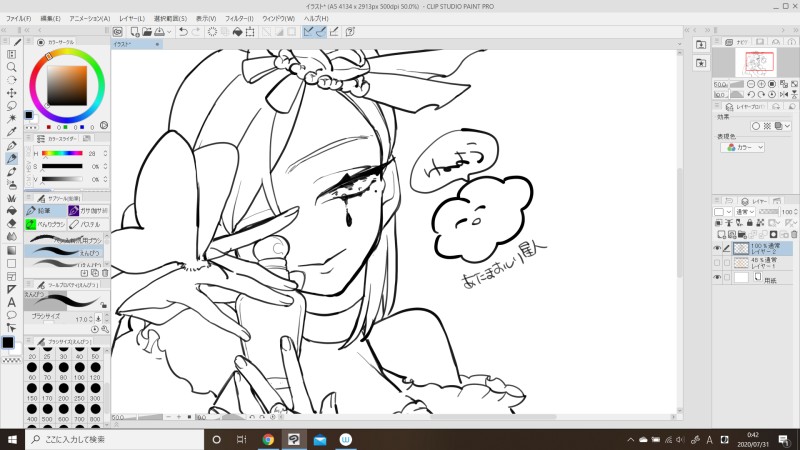Click the black main drawing color swatch
800x450 pixels.
[x=8, y=342]
